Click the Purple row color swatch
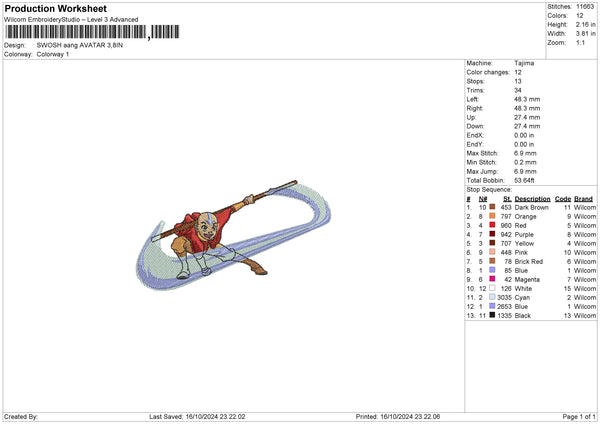This screenshot has height=424, width=600. click(x=492, y=234)
